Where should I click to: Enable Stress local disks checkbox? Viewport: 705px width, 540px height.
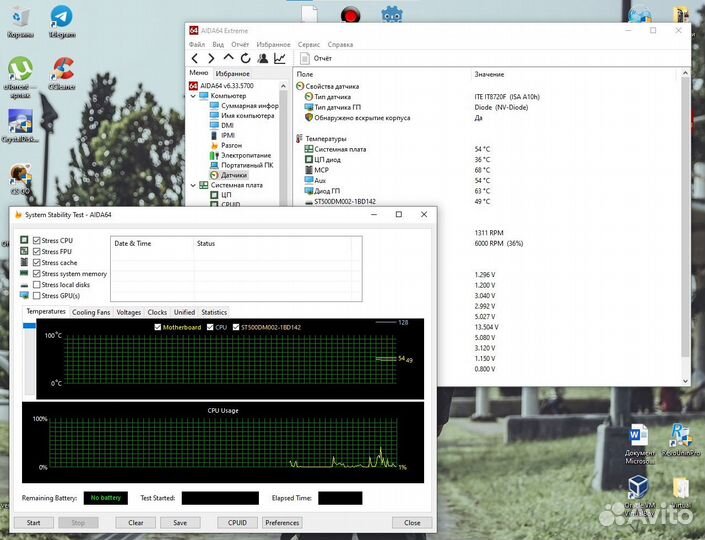tap(37, 285)
